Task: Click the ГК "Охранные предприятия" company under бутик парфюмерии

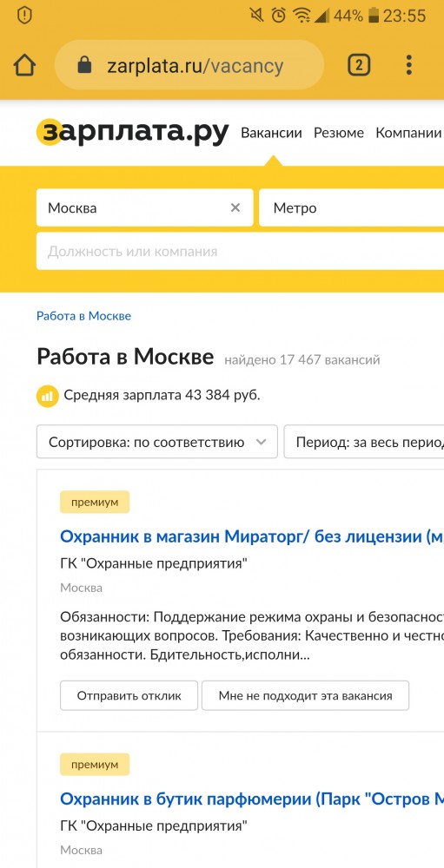Action: pos(154,826)
